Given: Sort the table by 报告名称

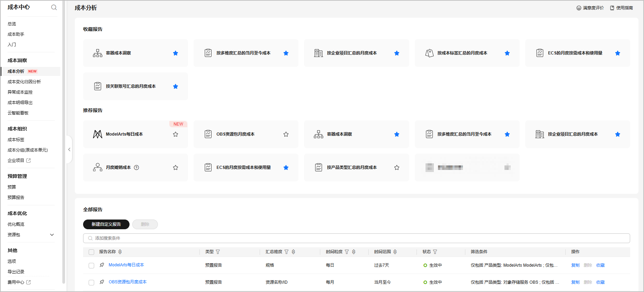Looking at the screenshot, I should click(120, 252).
